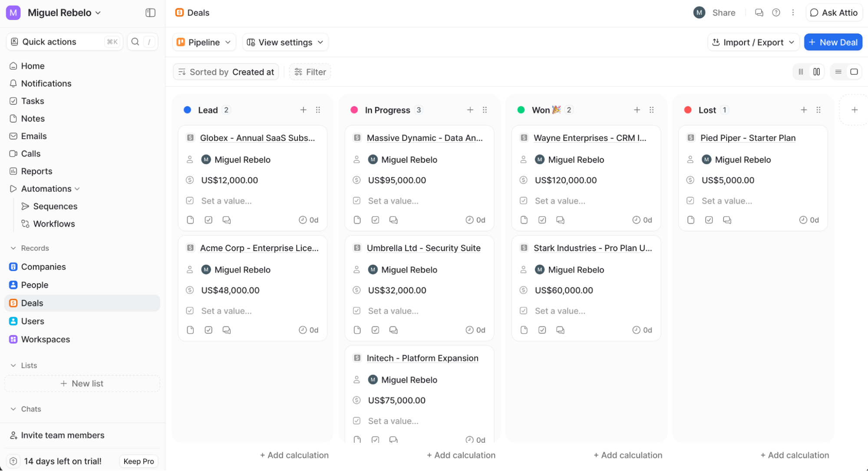This screenshot has width=868, height=471.
Task: Open notes icon on Globex card
Action: click(190, 220)
